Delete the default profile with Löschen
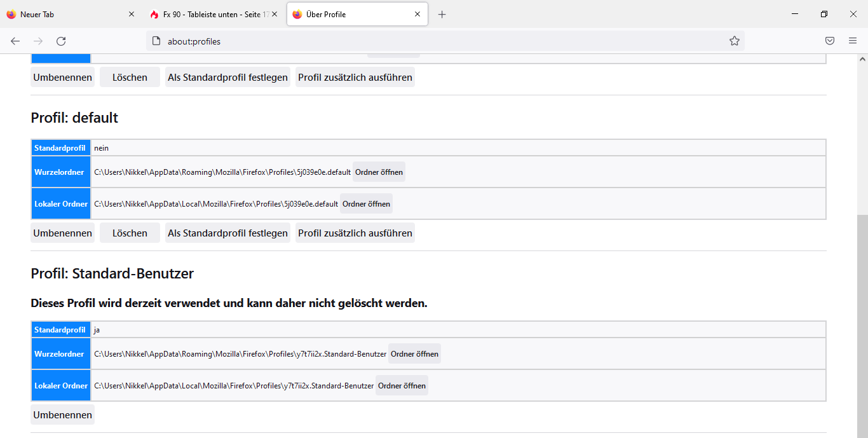The image size is (868, 438). click(130, 233)
